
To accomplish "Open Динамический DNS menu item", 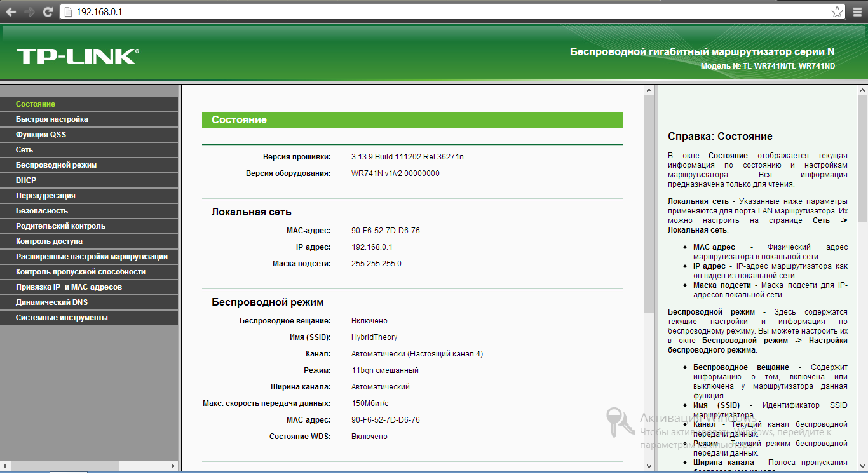I will 89,302.
